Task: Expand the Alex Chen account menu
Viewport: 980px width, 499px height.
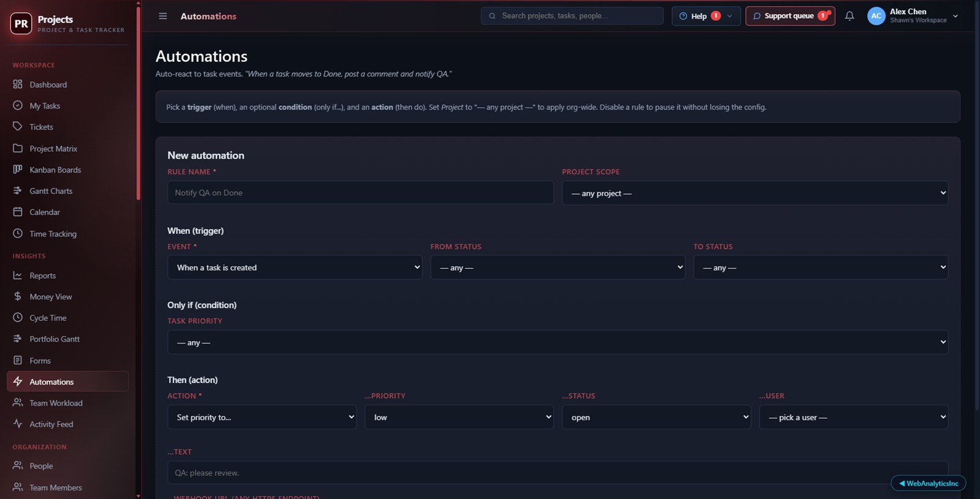Action: click(913, 16)
